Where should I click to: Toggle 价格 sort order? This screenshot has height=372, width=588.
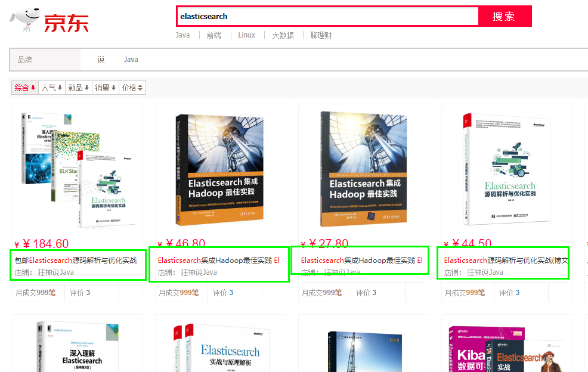point(132,88)
